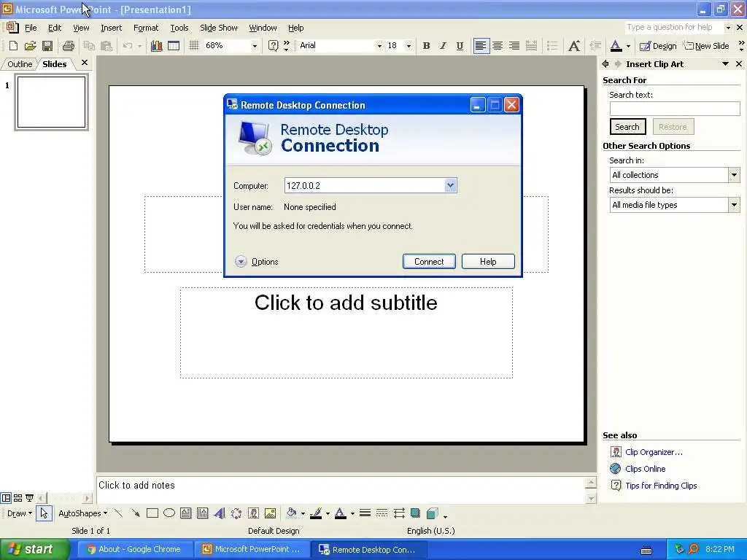Expand the 'All collections' dropdown
The image size is (747, 560).
tap(734, 175)
